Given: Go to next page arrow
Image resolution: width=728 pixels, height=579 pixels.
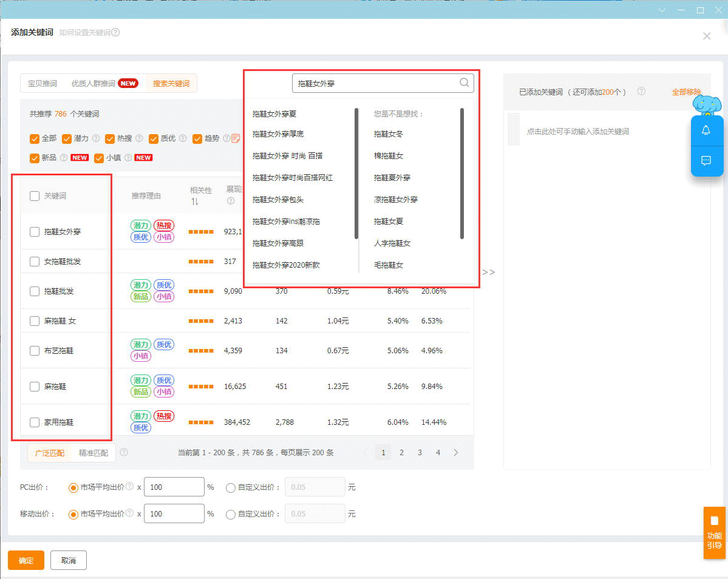Looking at the screenshot, I should point(456,453).
